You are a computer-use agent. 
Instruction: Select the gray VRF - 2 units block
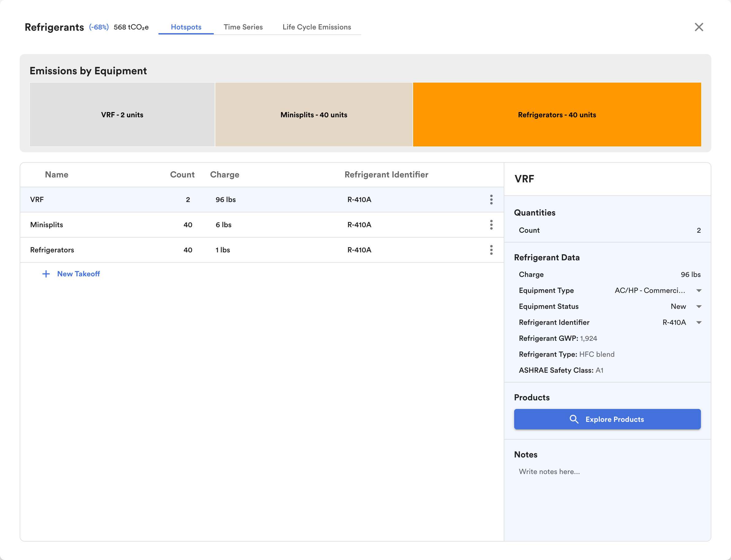coord(122,114)
